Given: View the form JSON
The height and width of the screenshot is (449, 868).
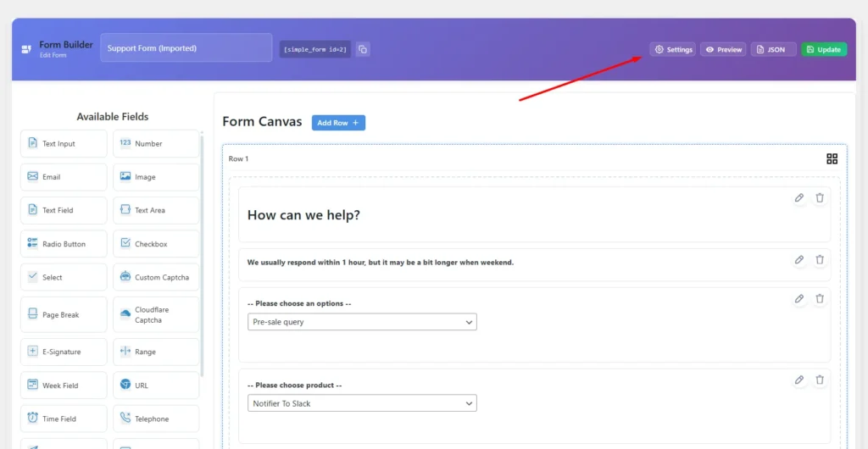Looking at the screenshot, I should click(773, 49).
